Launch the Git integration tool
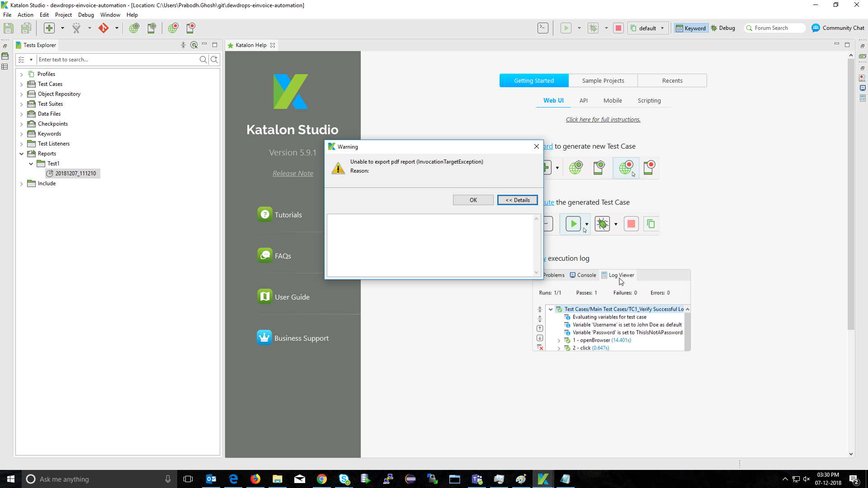This screenshot has width=868, height=488. (103, 28)
